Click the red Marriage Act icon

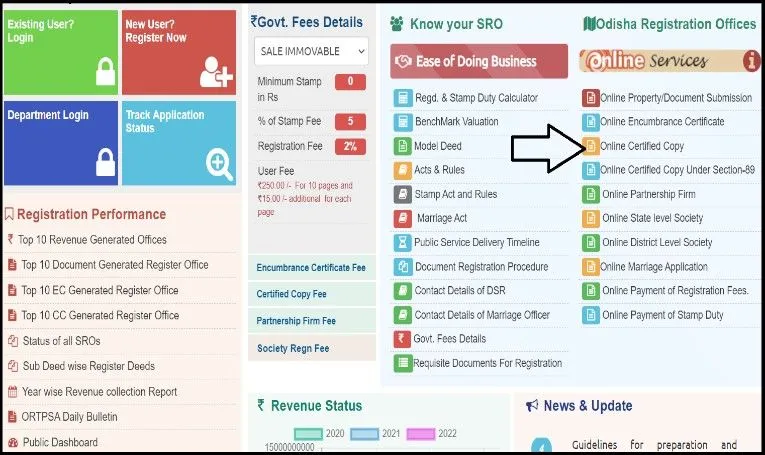(x=403, y=218)
